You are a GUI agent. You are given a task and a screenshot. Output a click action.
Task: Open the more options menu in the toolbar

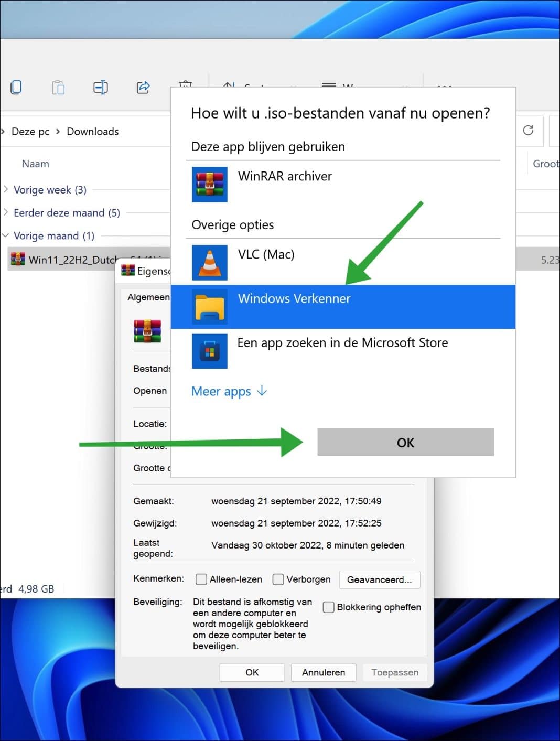tap(444, 87)
